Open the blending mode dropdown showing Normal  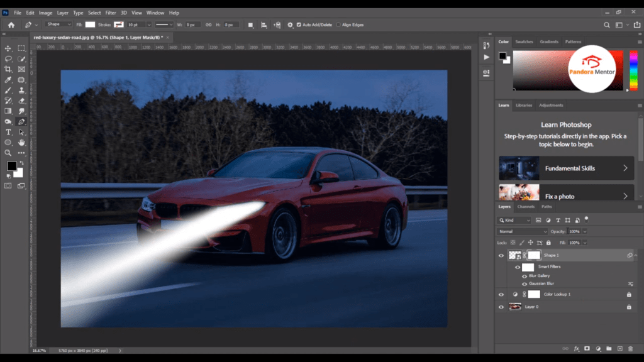point(521,231)
